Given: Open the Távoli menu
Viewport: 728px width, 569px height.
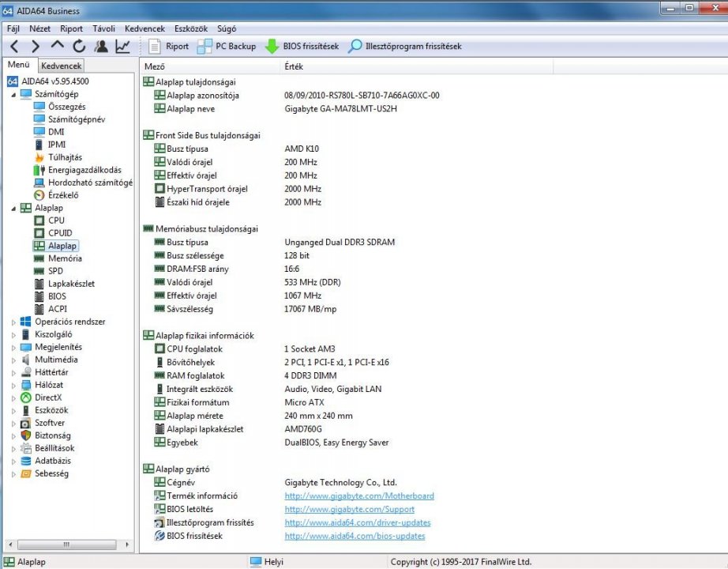Looking at the screenshot, I should coord(103,28).
